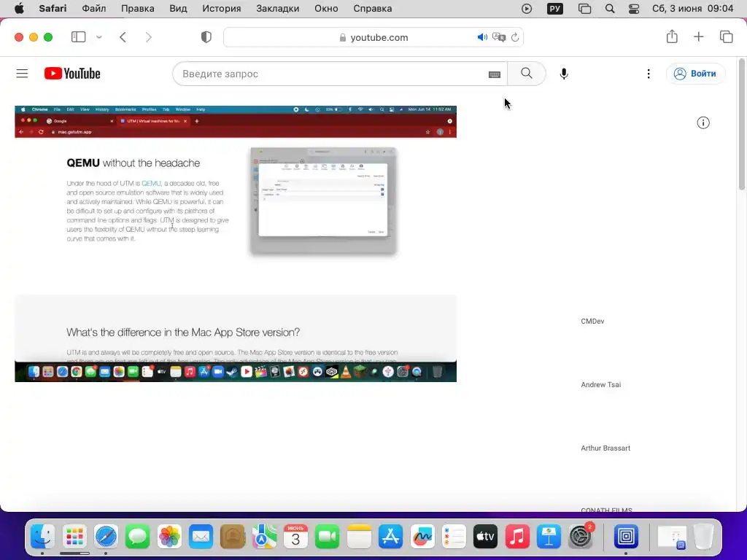Screen dimensions: 747x560
Task: Open Stage Manager menu bar icon
Action: click(584, 9)
